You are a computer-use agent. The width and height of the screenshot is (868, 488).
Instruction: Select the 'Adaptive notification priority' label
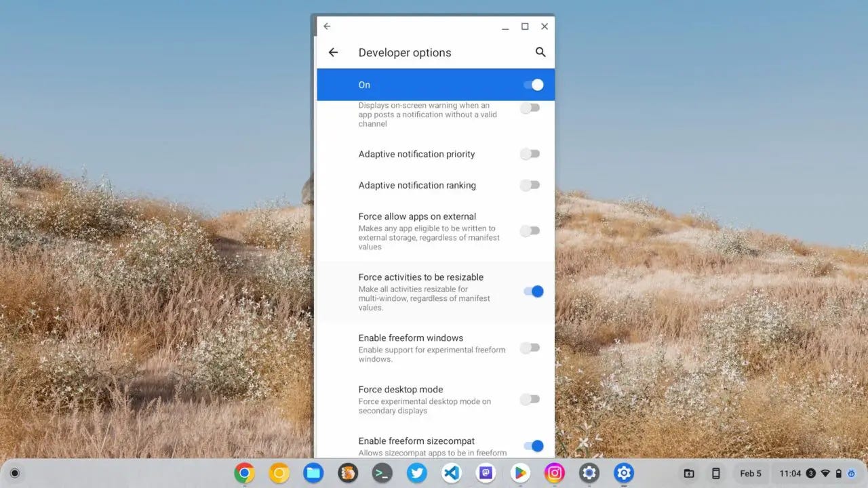click(416, 154)
